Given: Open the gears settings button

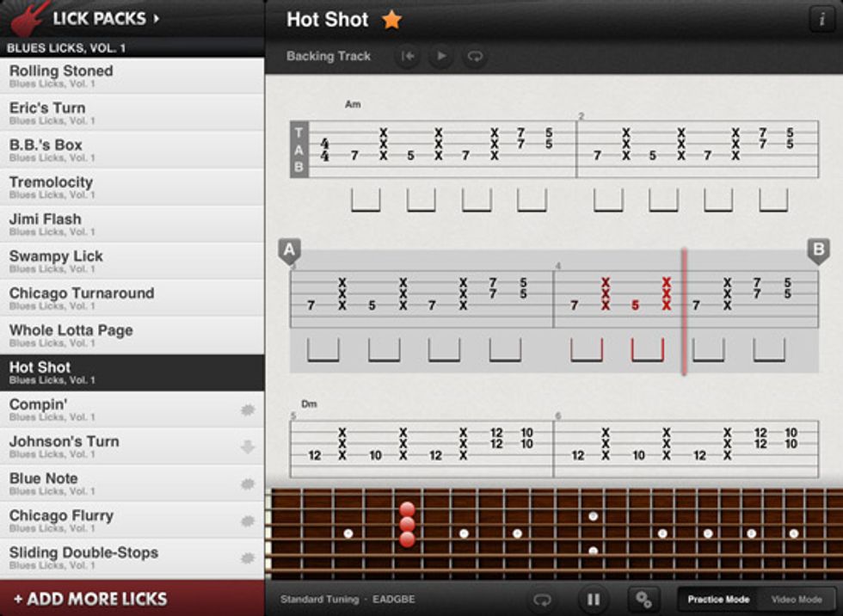Looking at the screenshot, I should (x=643, y=599).
